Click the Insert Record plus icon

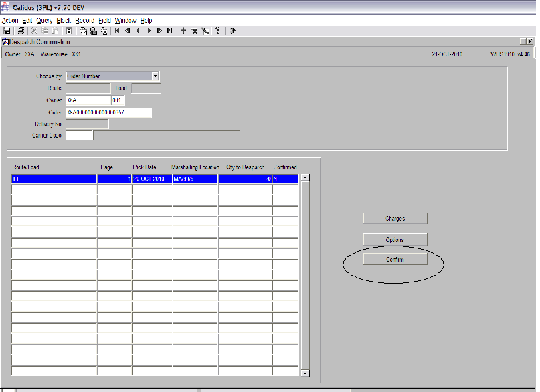point(183,31)
